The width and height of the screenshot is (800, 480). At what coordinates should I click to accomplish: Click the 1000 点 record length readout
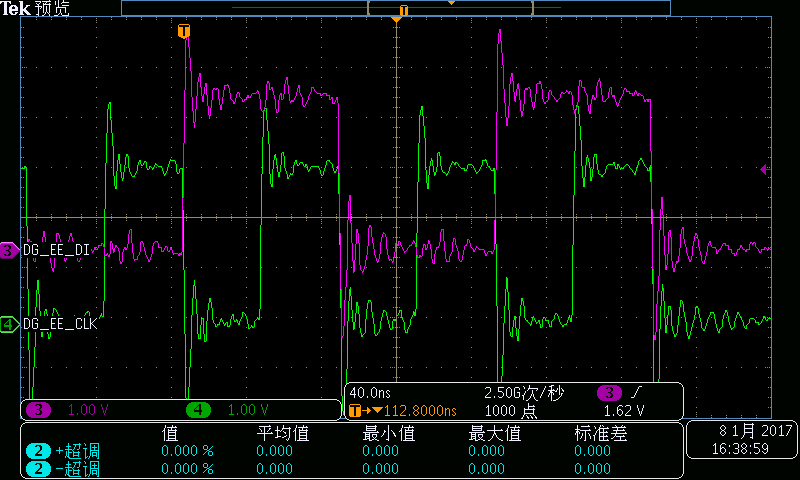coord(511,411)
